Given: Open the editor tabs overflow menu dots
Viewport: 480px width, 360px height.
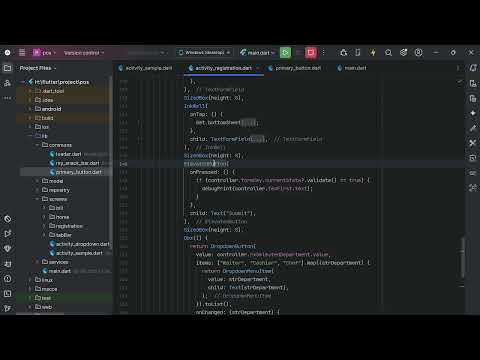Looking at the screenshot, I should 458,68.
